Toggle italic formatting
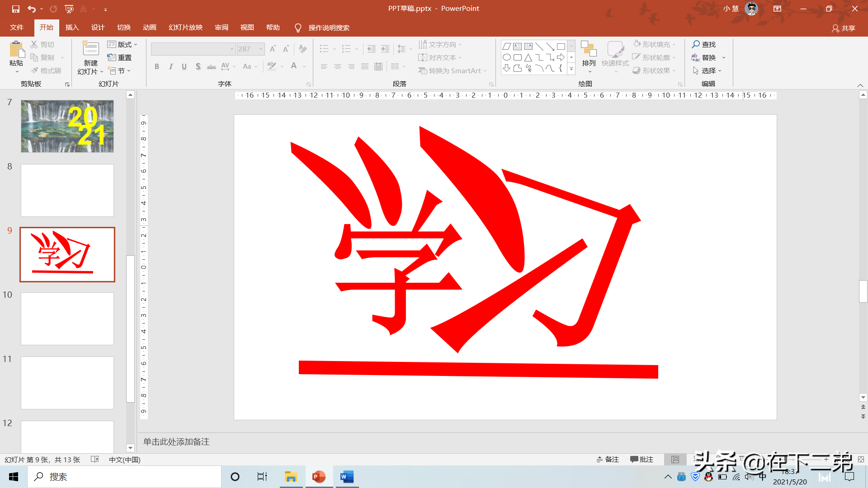The height and width of the screenshot is (488, 868). 170,66
